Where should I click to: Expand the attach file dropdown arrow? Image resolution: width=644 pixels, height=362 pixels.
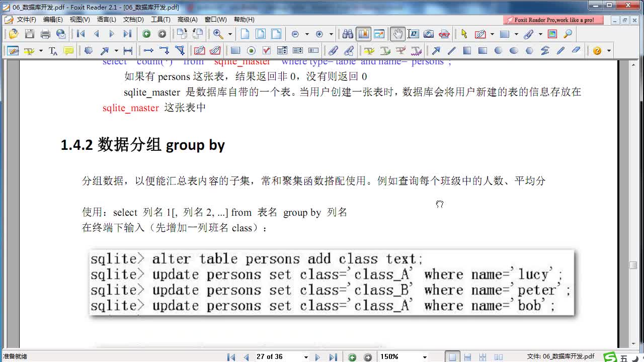540,34
